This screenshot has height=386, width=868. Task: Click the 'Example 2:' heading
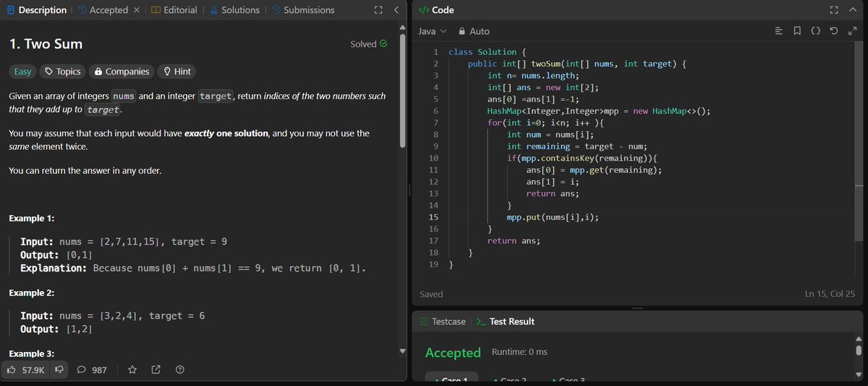pyautogui.click(x=32, y=293)
